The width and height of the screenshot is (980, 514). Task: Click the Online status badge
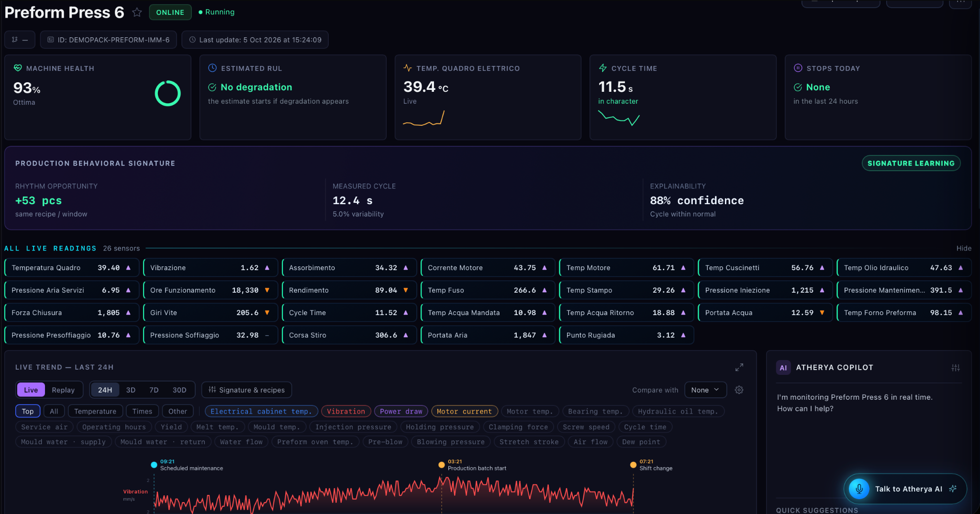click(170, 12)
